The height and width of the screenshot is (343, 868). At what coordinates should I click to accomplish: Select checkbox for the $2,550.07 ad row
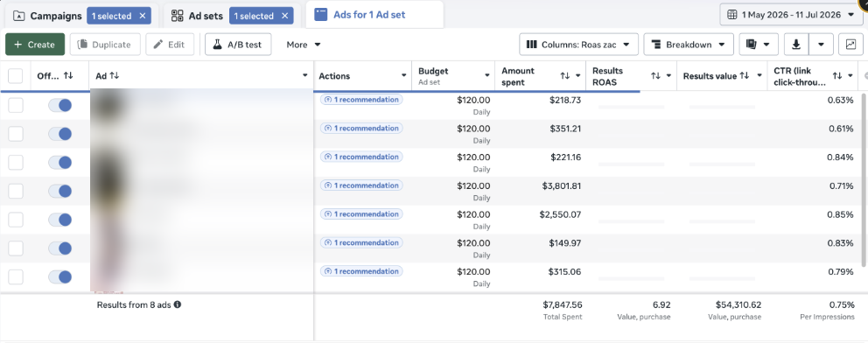pyautogui.click(x=16, y=220)
